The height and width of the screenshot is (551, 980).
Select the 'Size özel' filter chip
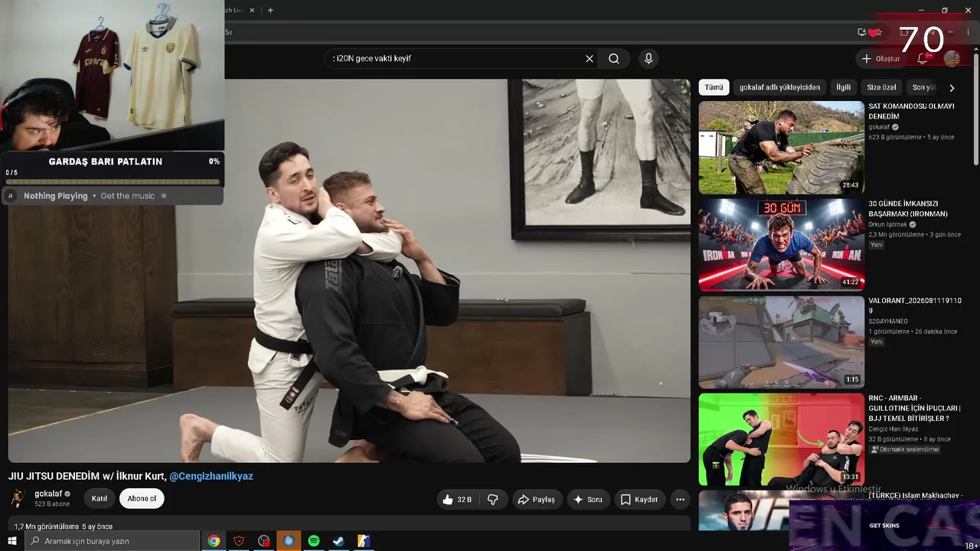[881, 87]
